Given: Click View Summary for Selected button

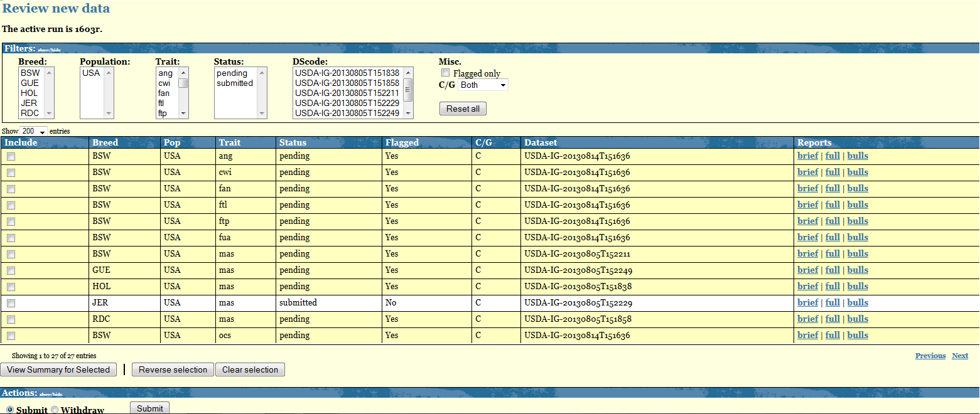Looking at the screenshot, I should (x=58, y=369).
